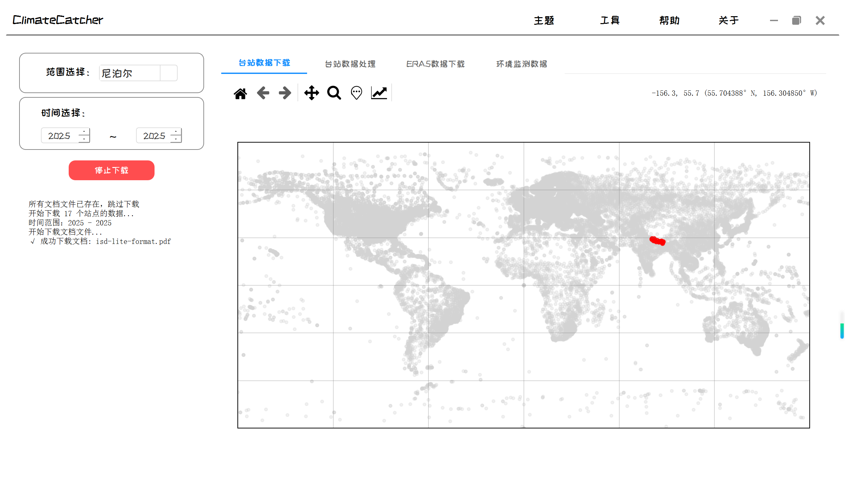Open the ERA5数据下载 tab

coord(435,64)
